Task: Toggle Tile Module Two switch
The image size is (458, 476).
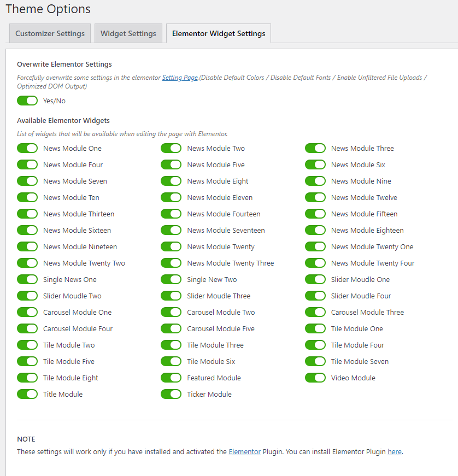Action: [x=27, y=345]
